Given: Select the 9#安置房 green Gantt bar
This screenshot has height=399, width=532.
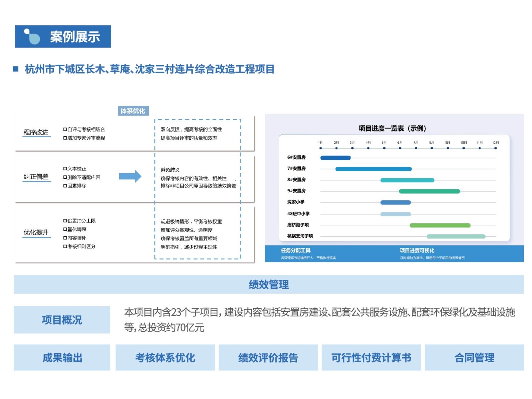Looking at the screenshot, I should pos(429,191).
